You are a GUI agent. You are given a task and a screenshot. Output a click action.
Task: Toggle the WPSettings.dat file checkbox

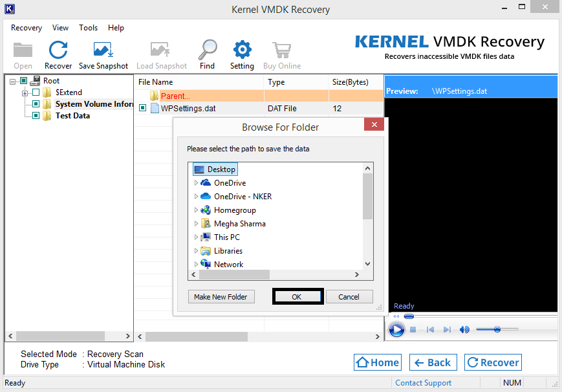pyautogui.click(x=143, y=108)
